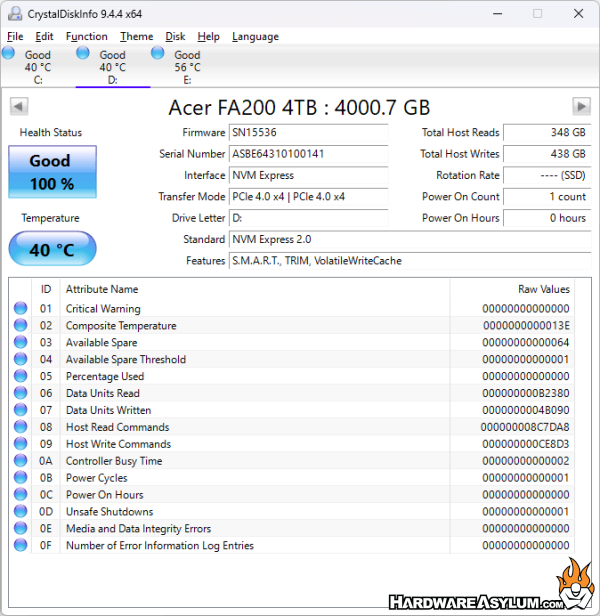Select the Percentage Used attribute name
Viewport: 600px width, 616px height.
[105, 376]
